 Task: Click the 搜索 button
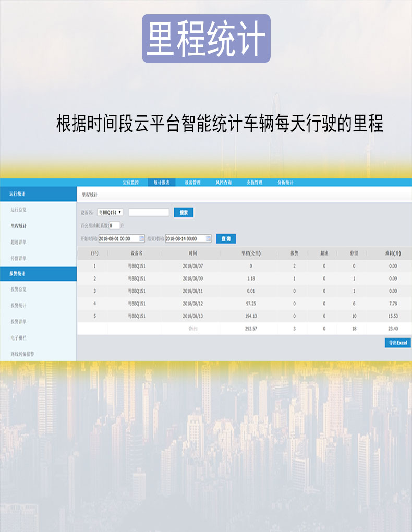184,212
